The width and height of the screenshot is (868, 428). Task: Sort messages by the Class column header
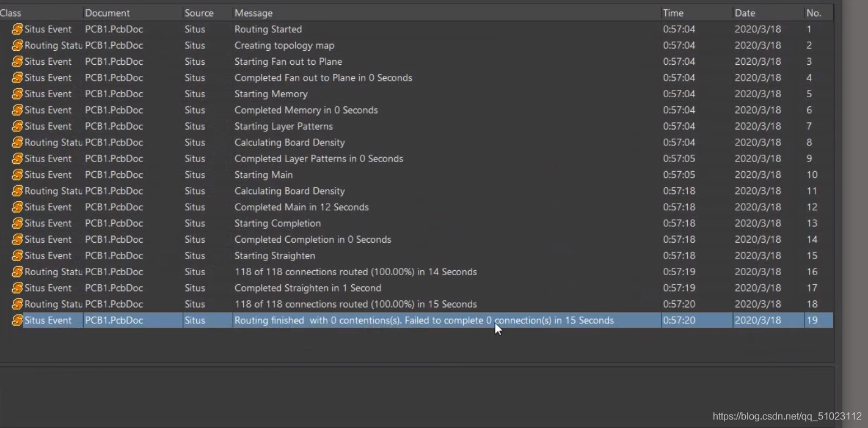pos(41,13)
